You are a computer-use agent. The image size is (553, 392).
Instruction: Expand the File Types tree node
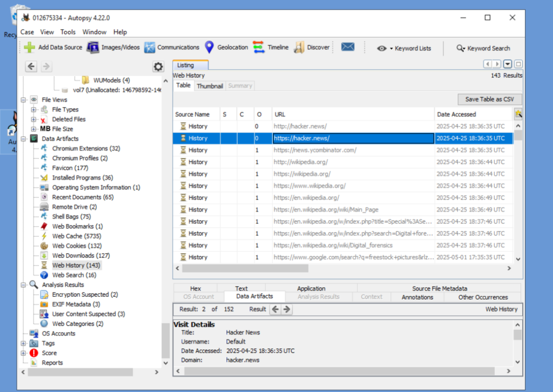[x=34, y=110]
